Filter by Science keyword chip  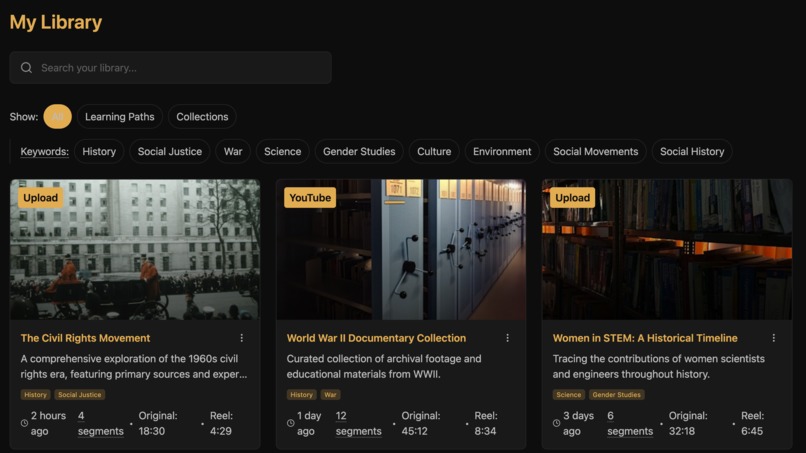coord(283,152)
